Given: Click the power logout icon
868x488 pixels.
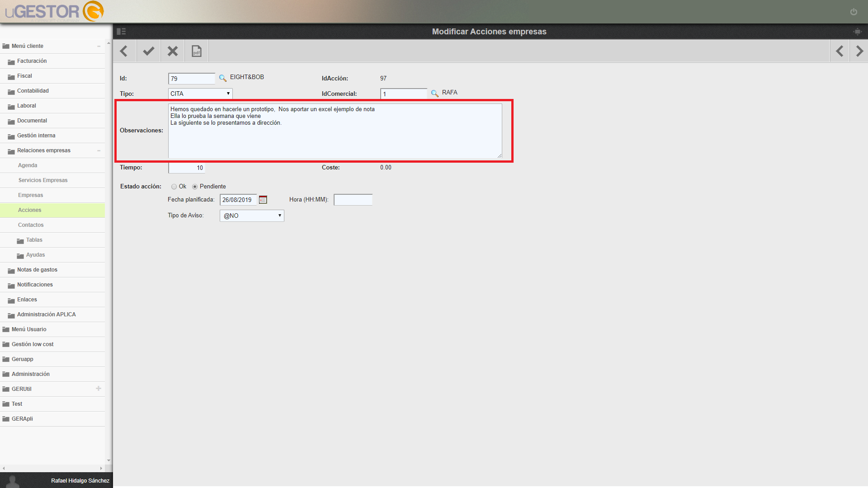Looking at the screenshot, I should (854, 12).
